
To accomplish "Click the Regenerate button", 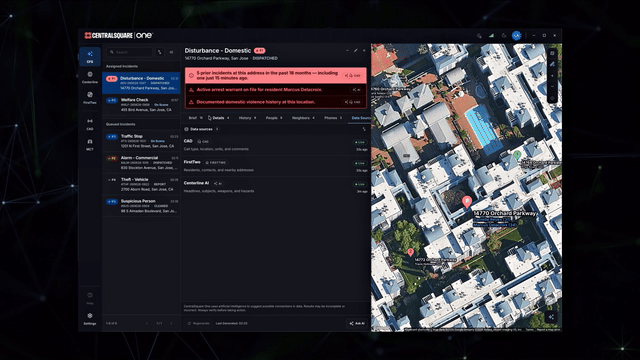I will [x=198, y=323].
